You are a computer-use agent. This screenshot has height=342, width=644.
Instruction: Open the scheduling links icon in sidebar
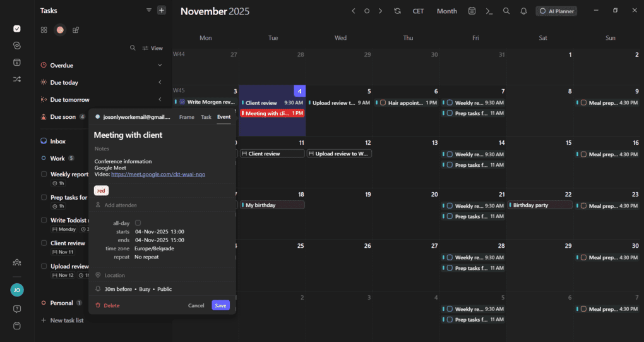[x=17, y=46]
